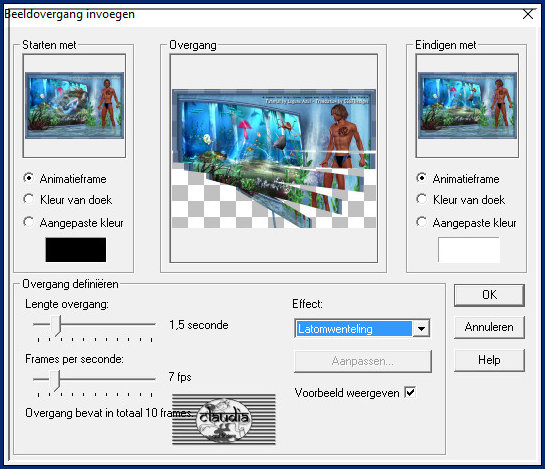Select Animatieframe under Starten met
545x469 pixels.
(x=29, y=178)
